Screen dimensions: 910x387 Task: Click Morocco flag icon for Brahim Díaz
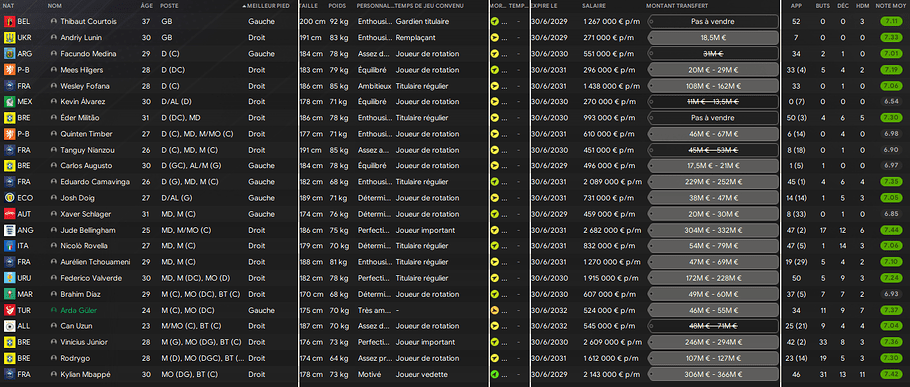(x=9, y=294)
